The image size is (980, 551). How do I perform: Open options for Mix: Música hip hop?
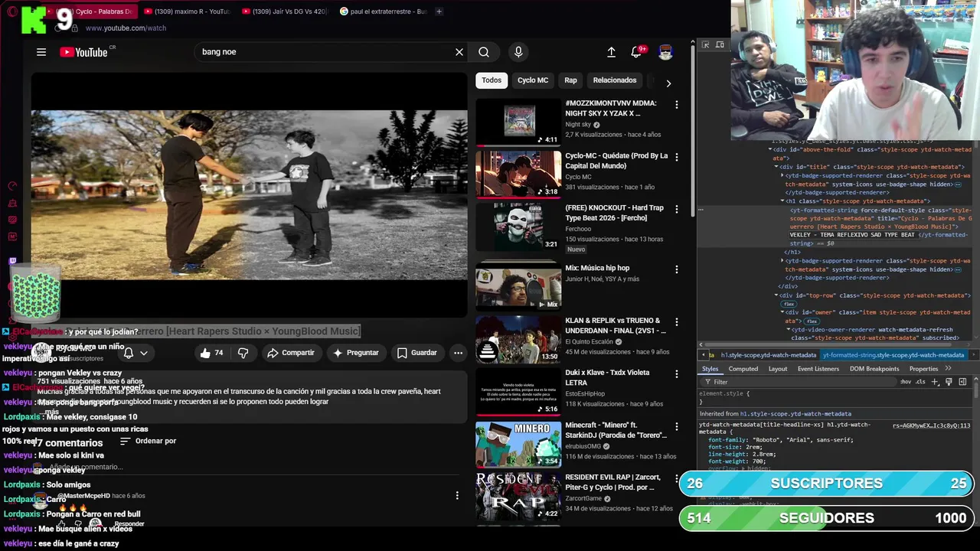coord(676,269)
